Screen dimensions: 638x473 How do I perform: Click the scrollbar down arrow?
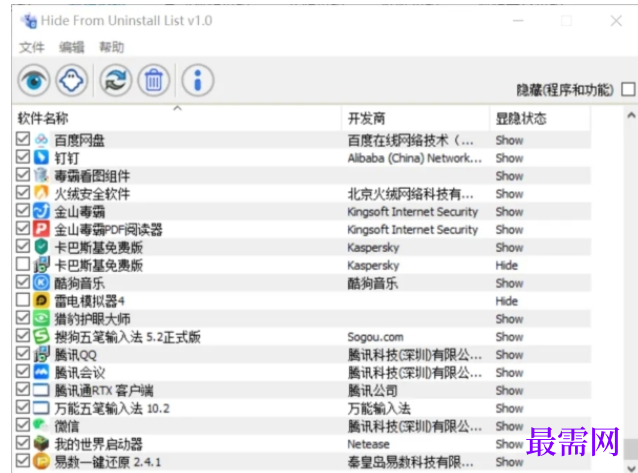(631, 467)
